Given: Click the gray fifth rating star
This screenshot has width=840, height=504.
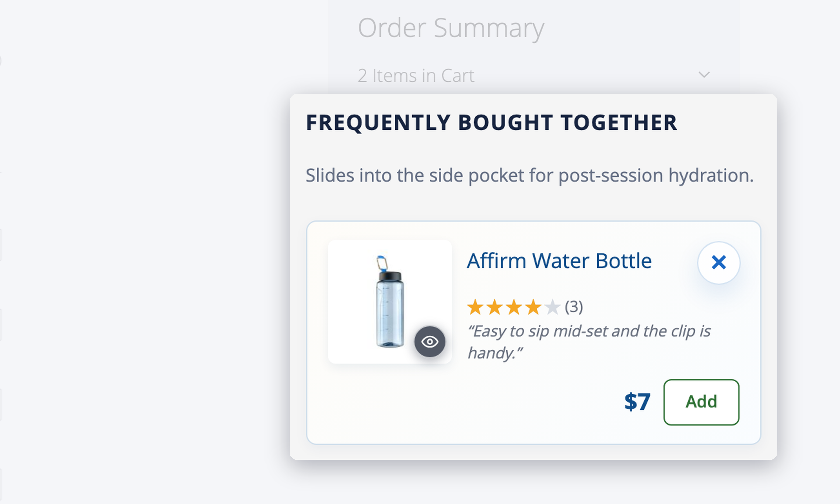Looking at the screenshot, I should pyautogui.click(x=552, y=307).
